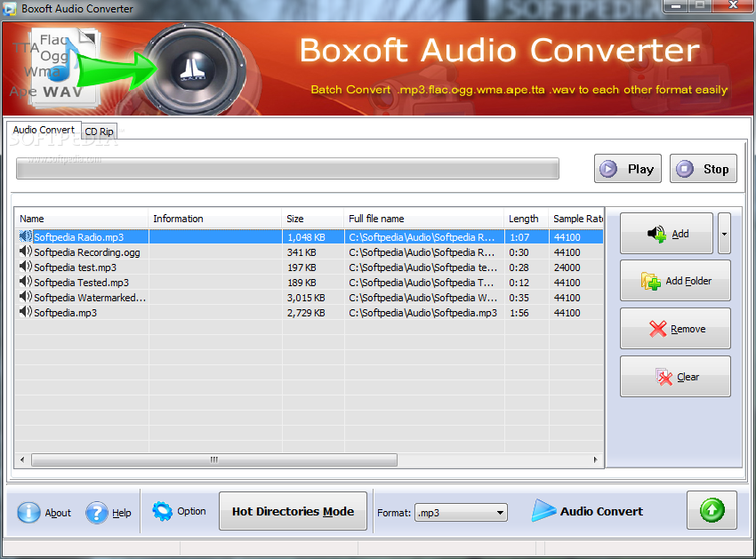Click the horizontal scrollbar thumb
The height and width of the screenshot is (559, 756).
pos(214,459)
